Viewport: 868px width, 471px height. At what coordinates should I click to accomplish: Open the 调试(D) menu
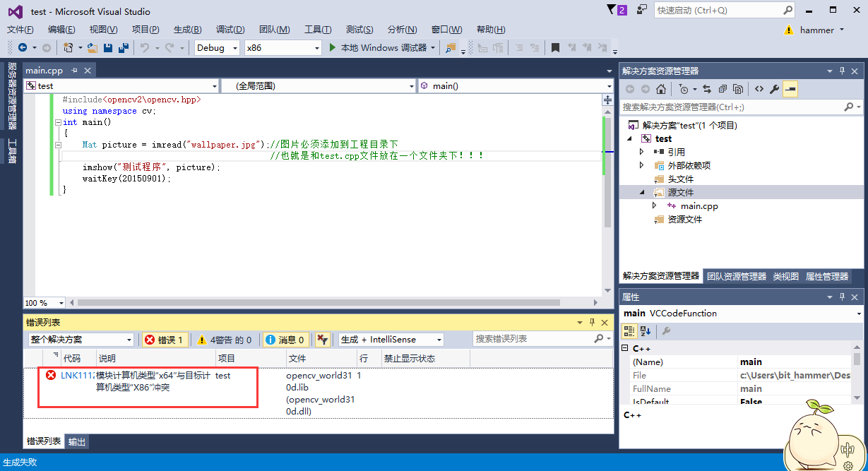coord(230,29)
